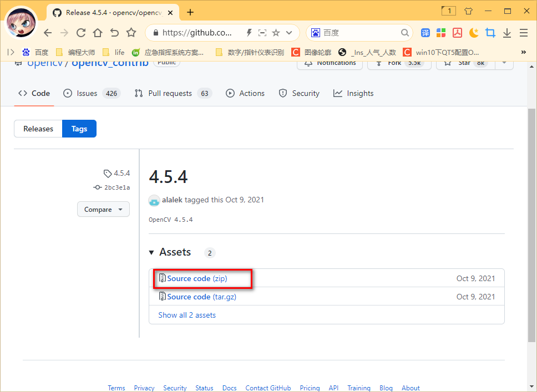
Task: Click the favorites star in toolbar
Action: [x=131, y=33]
